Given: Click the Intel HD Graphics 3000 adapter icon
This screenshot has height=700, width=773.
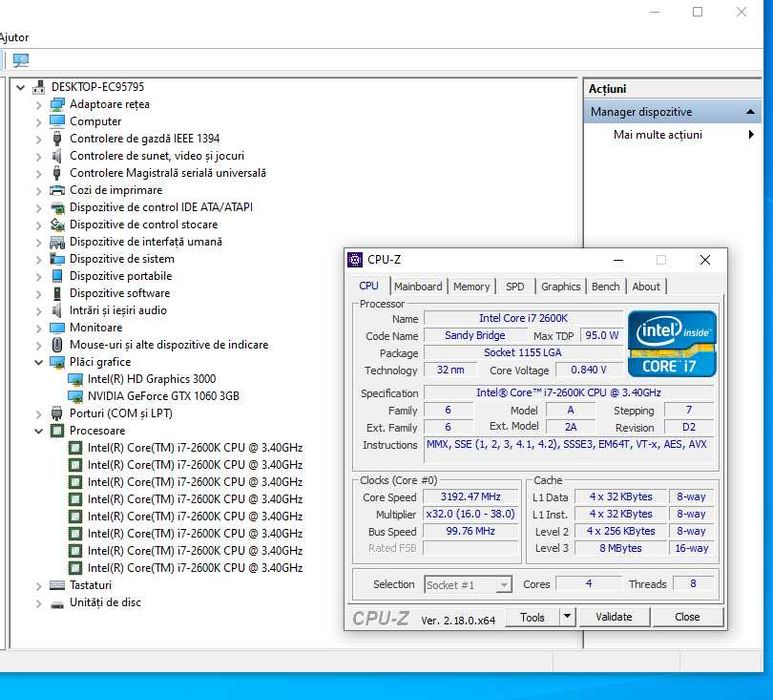Looking at the screenshot, I should [x=75, y=379].
